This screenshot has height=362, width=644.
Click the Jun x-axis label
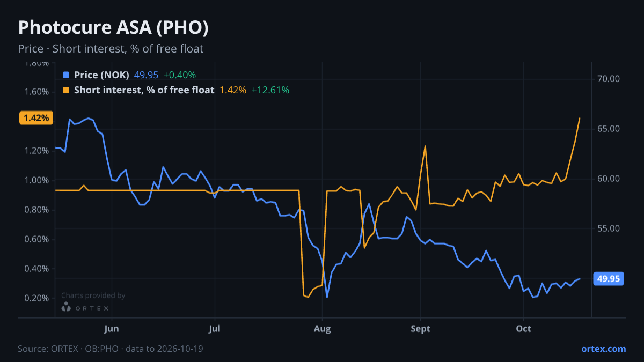(112, 329)
